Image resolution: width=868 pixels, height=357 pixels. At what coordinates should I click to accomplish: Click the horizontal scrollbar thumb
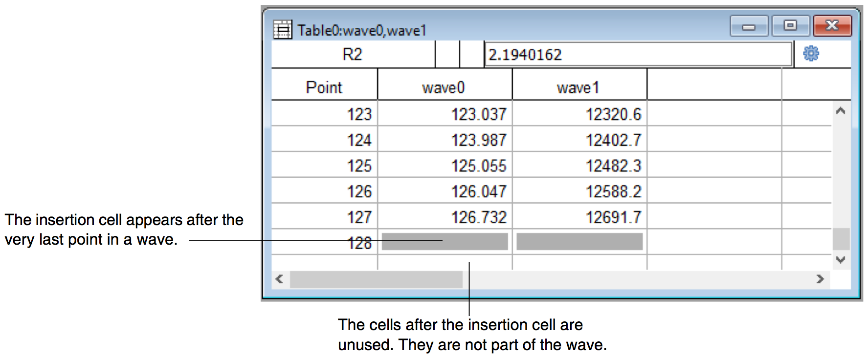tap(376, 279)
